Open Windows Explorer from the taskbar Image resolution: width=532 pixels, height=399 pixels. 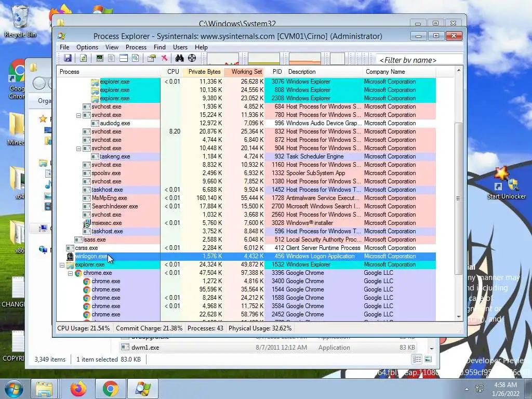pyautogui.click(x=44, y=389)
